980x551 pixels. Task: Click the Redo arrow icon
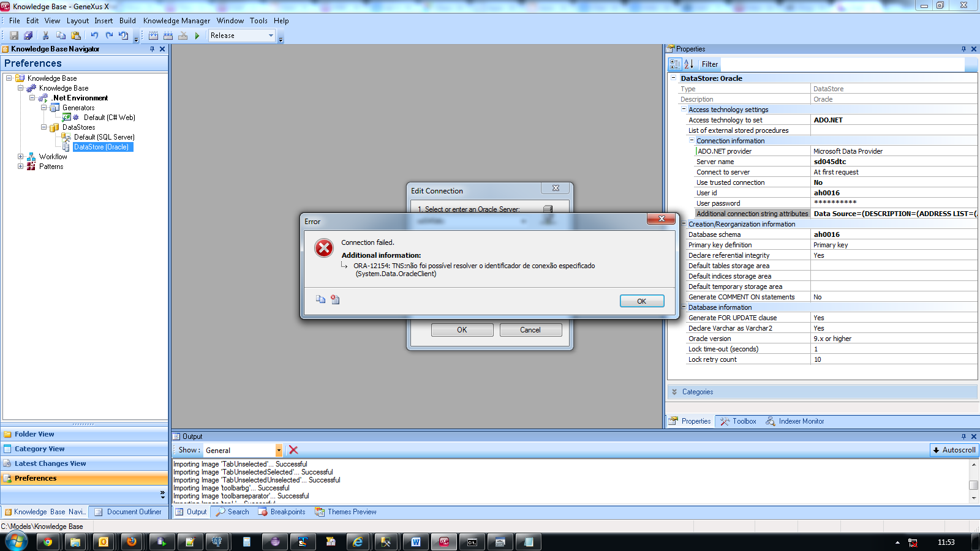pos(109,36)
